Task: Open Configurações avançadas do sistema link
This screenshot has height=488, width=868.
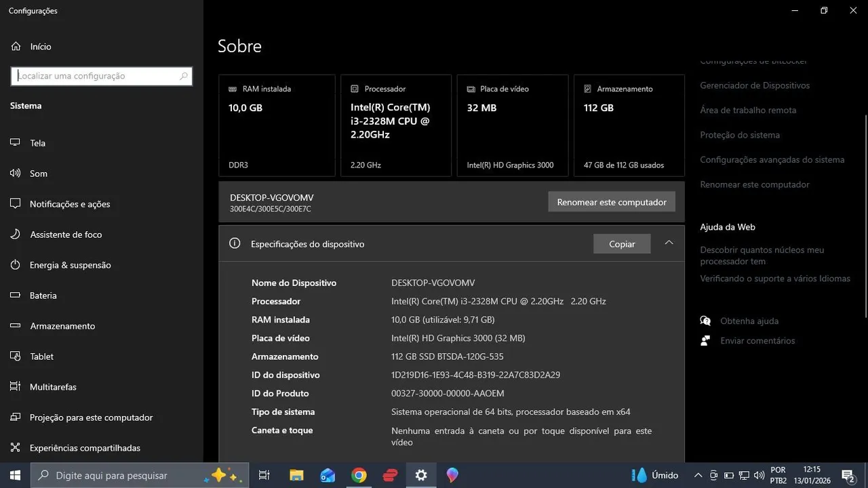Action: [772, 160]
